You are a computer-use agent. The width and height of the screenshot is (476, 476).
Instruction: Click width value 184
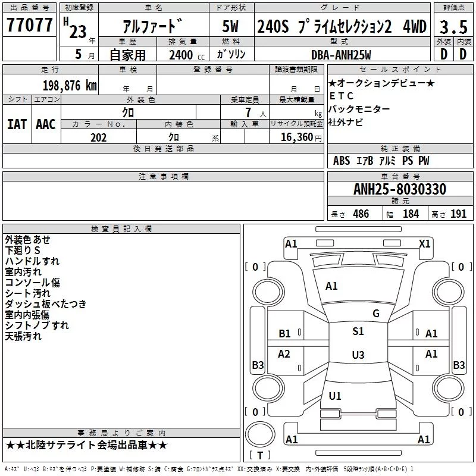click(x=411, y=214)
